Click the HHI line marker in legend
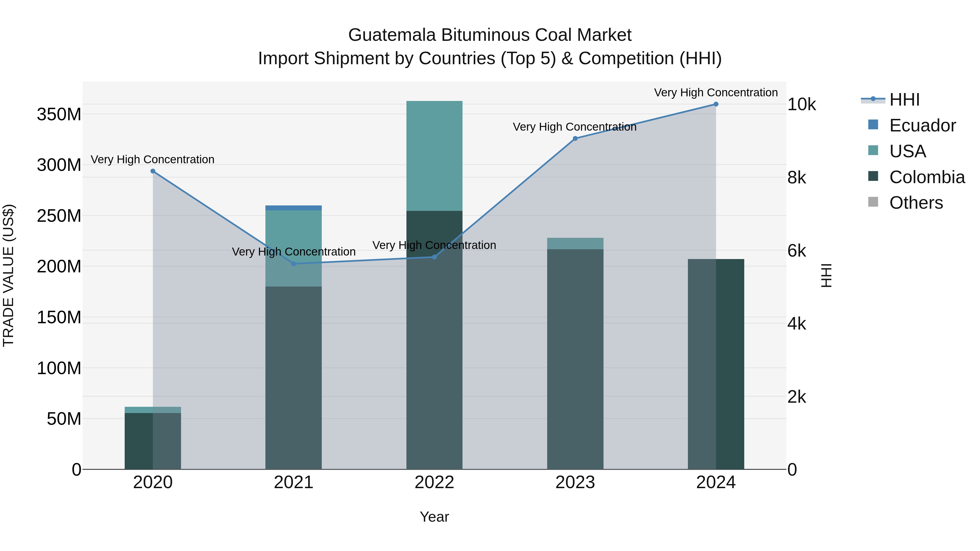This screenshot has height=551, width=980. [x=873, y=99]
